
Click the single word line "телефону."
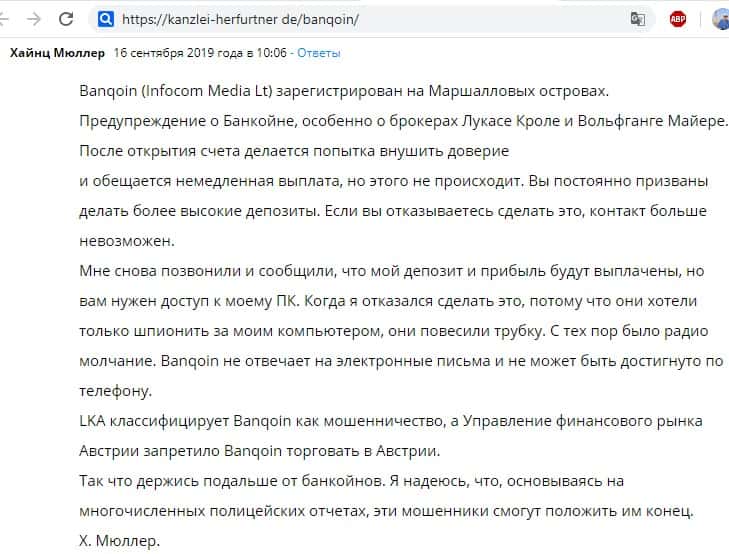click(x=115, y=391)
